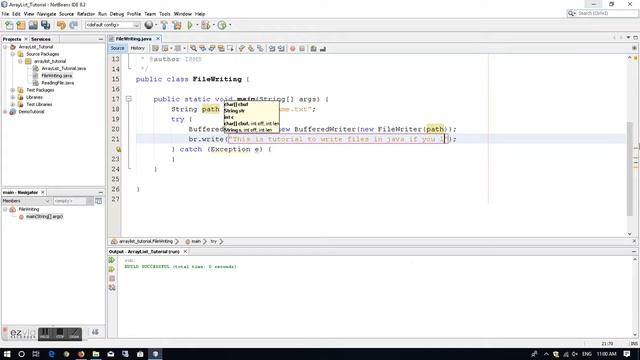The width and height of the screenshot is (640, 360).
Task: Select ReadingFile.java in project tree
Action: (x=58, y=83)
